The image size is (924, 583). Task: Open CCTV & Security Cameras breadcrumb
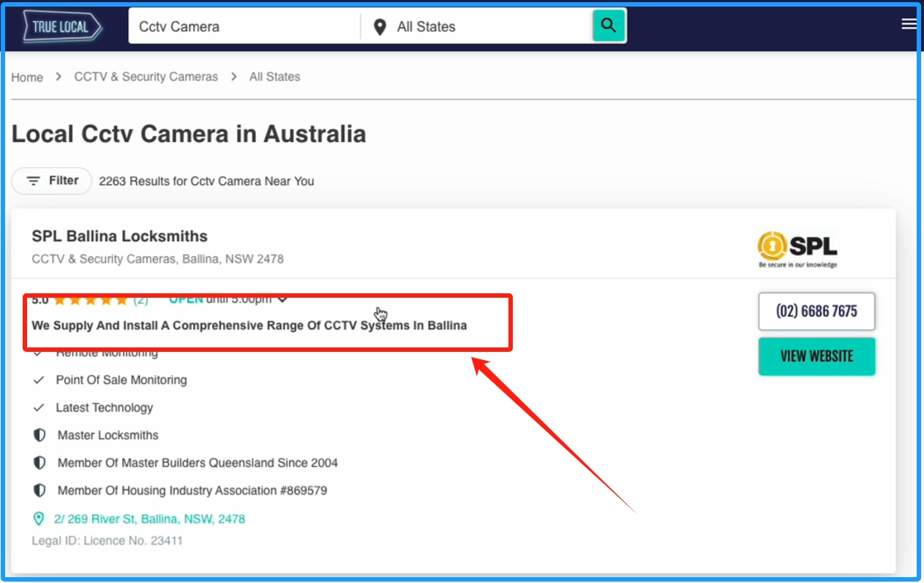146,77
